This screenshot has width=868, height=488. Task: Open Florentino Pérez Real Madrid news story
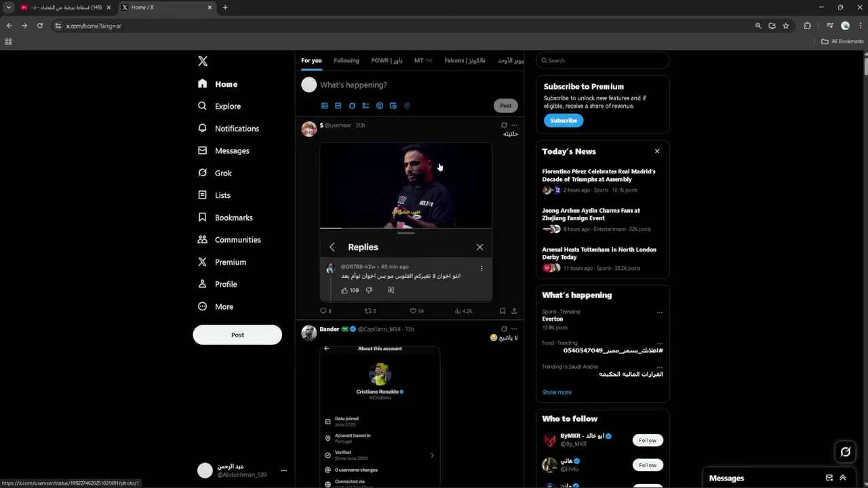pos(602,182)
